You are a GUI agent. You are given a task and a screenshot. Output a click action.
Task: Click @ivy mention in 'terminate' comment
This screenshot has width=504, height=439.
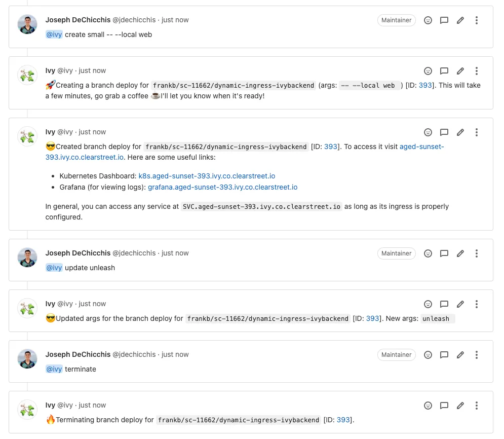54,370
